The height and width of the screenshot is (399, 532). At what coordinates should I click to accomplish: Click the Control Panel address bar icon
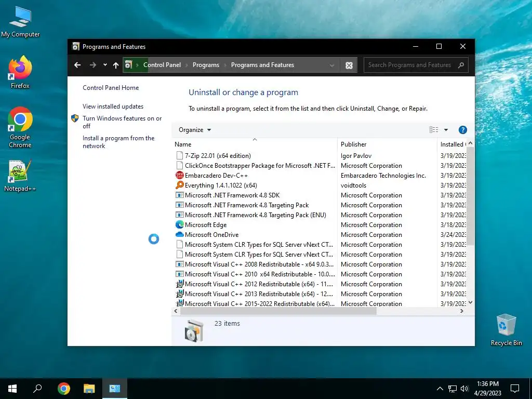point(128,65)
